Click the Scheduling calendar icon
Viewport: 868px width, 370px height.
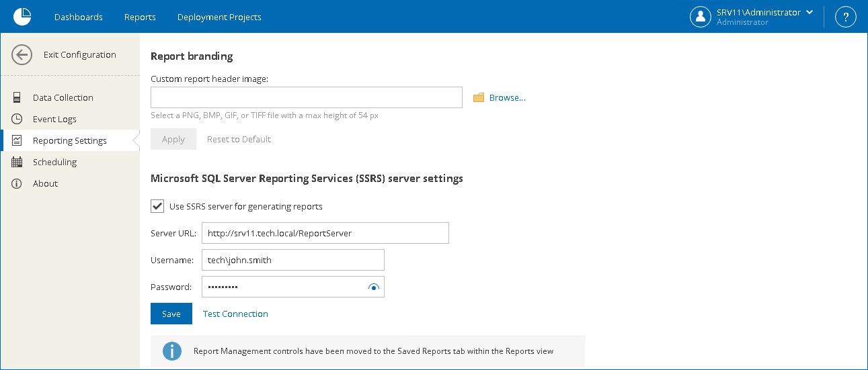(x=17, y=162)
